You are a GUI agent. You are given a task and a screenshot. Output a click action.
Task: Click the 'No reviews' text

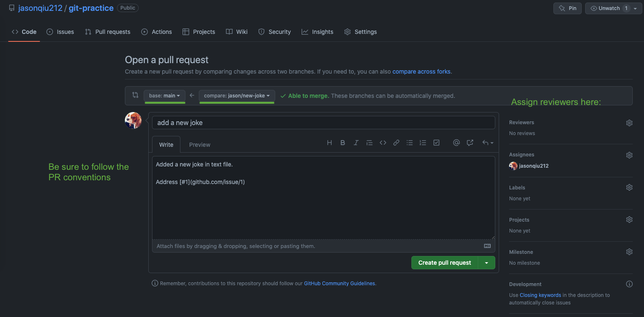click(x=522, y=133)
